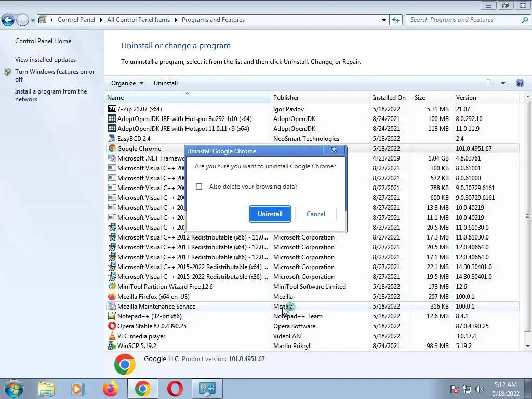This screenshot has width=532, height=399.
Task: Launch Opera from the taskbar
Action: [x=175, y=389]
